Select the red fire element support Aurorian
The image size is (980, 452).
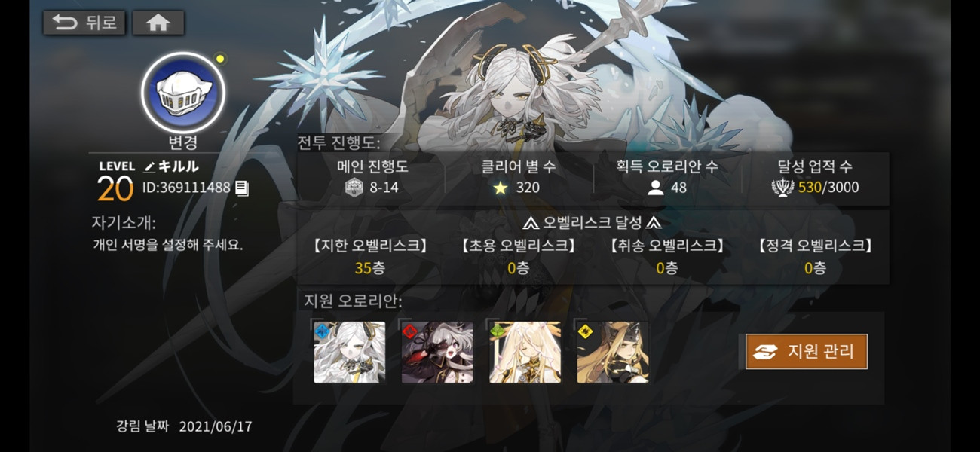point(437,352)
